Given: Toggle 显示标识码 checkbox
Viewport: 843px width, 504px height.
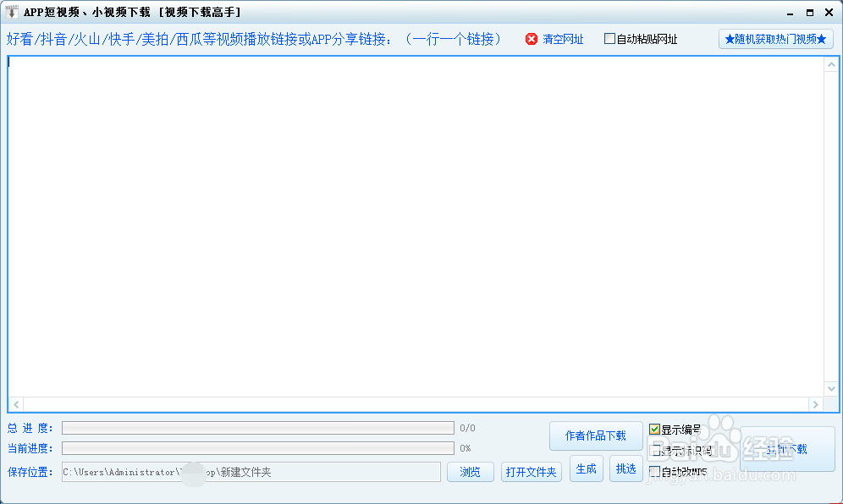Looking at the screenshot, I should click(654, 450).
